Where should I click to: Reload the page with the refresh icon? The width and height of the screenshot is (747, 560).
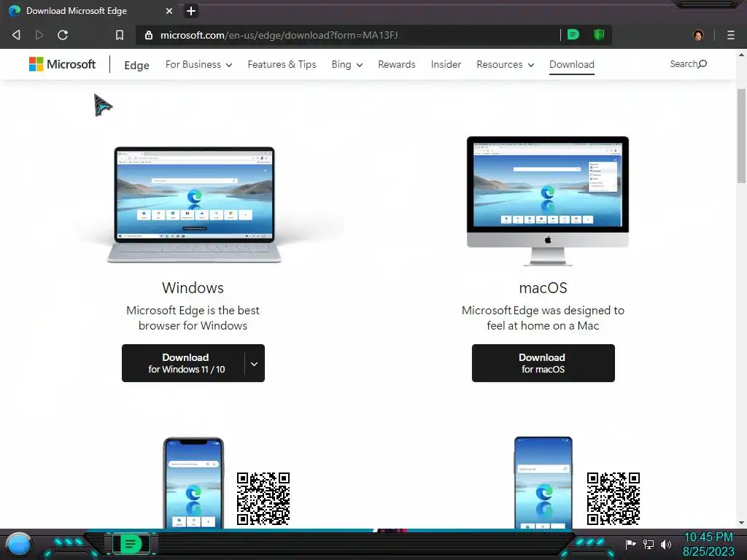click(63, 35)
